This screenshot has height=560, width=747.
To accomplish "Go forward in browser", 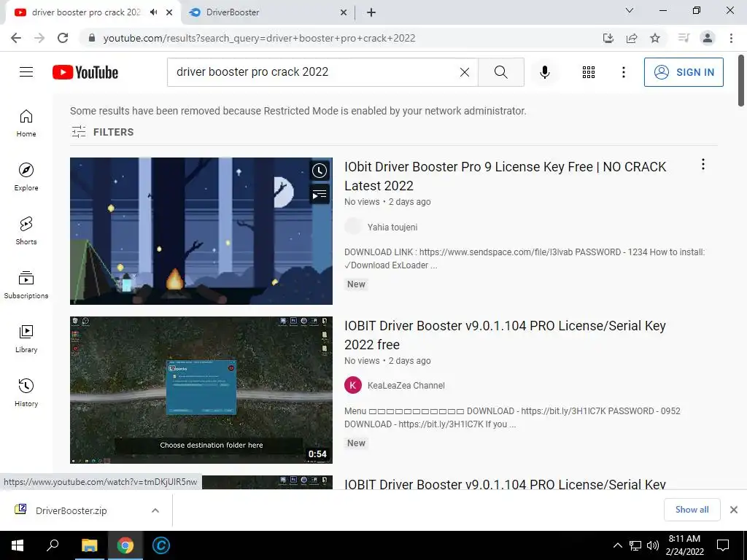I will tap(39, 38).
